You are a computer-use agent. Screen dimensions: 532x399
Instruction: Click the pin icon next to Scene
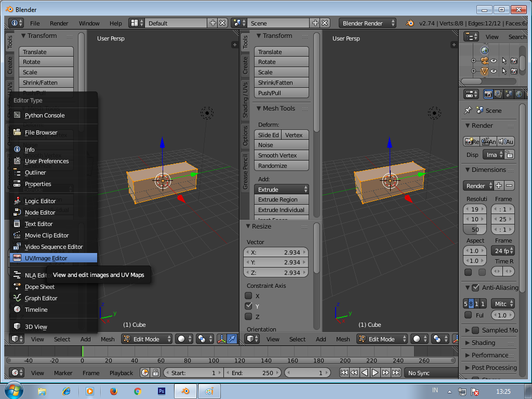click(468, 110)
